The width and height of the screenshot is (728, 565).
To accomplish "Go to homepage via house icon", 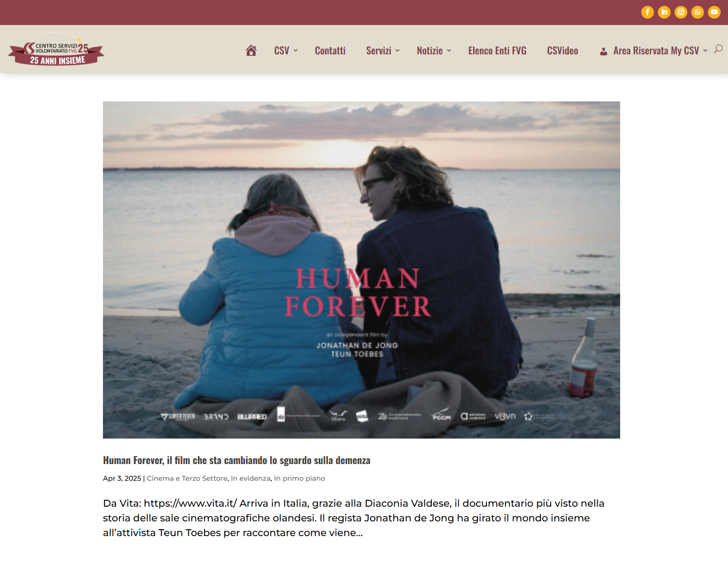I will (x=251, y=50).
